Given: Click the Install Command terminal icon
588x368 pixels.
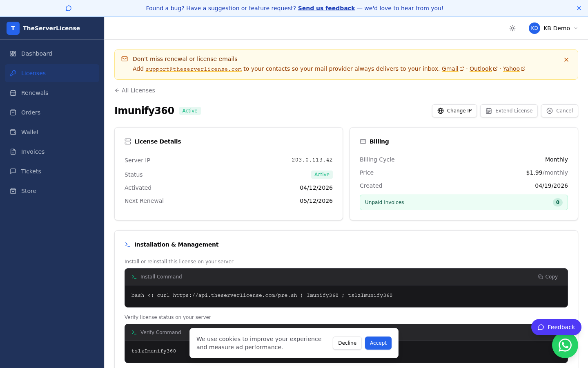Looking at the screenshot, I should [x=134, y=277].
